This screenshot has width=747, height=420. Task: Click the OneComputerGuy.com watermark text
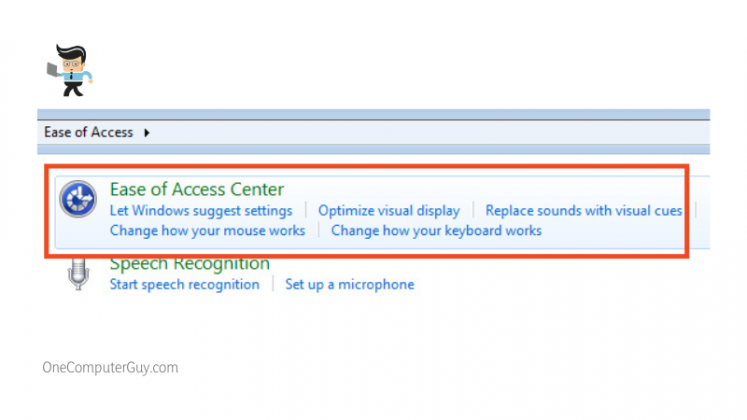click(x=110, y=368)
